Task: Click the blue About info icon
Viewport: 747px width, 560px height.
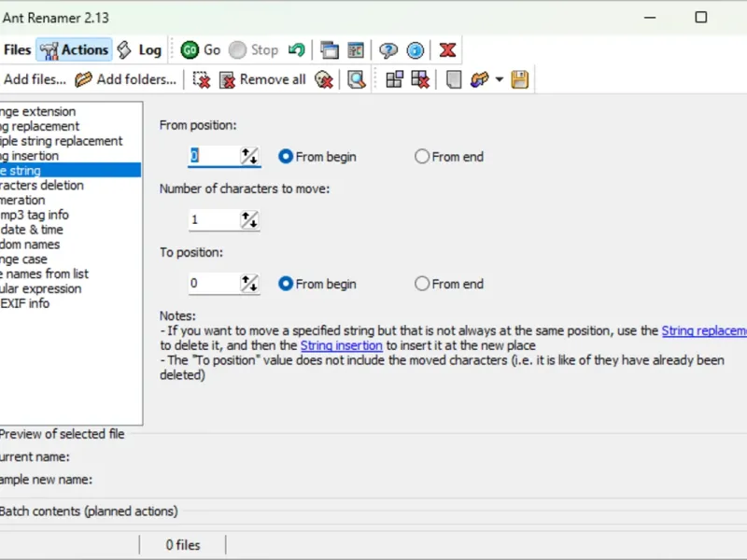Action: (415, 49)
